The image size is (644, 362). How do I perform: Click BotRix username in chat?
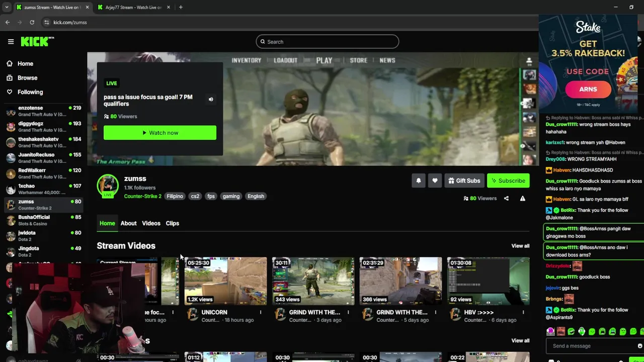tap(568, 211)
